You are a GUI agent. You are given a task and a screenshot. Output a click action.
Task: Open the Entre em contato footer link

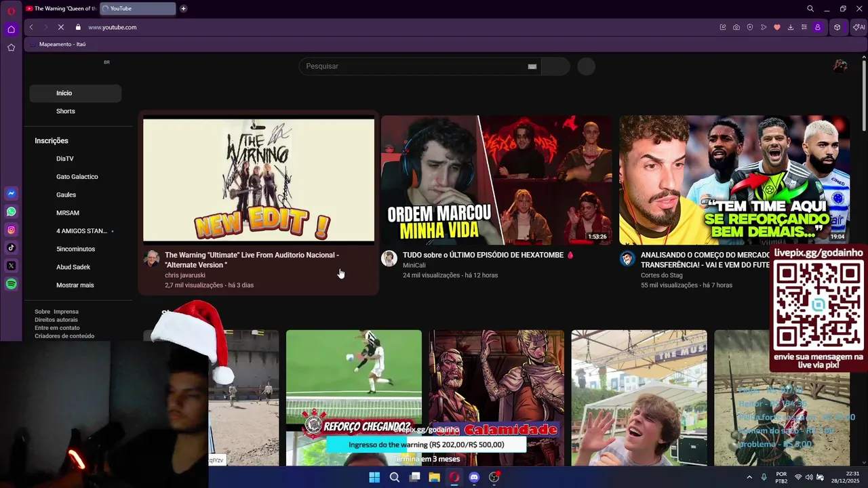(57, 328)
